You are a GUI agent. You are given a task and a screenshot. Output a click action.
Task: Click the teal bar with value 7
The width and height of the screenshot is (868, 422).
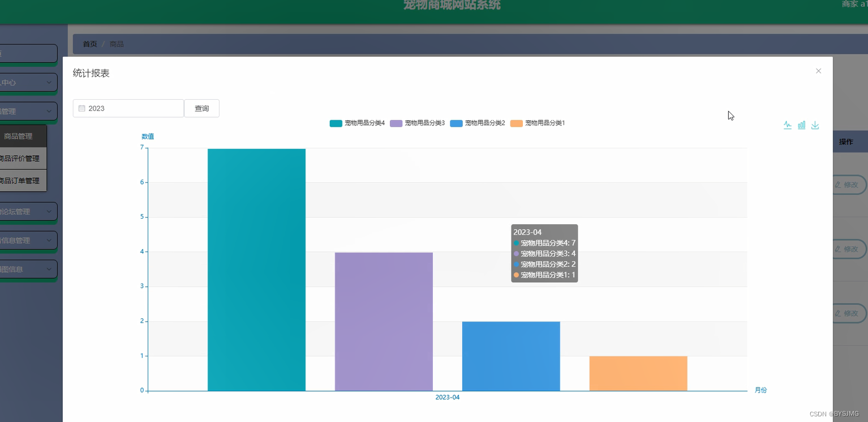click(x=256, y=270)
